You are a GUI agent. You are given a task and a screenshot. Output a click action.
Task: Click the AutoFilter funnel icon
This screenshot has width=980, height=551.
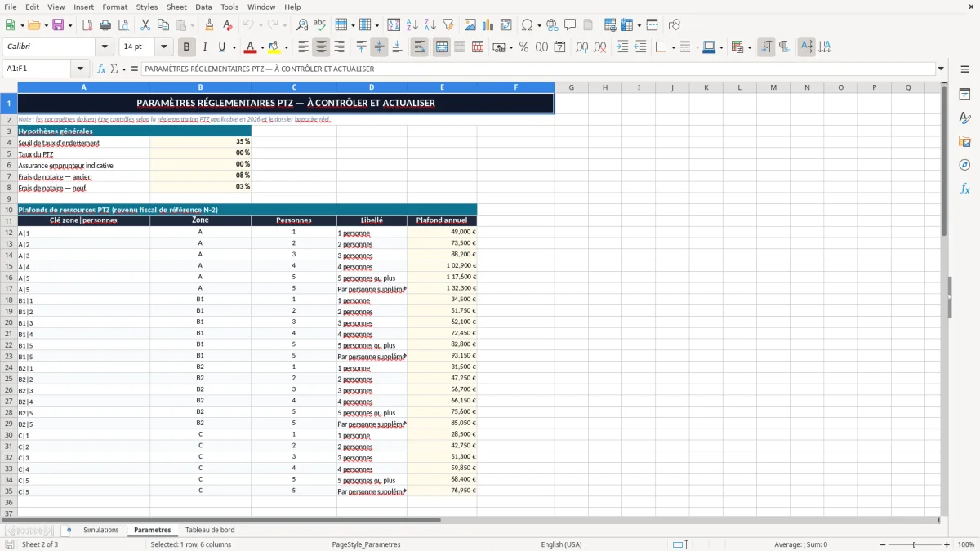[x=448, y=25]
